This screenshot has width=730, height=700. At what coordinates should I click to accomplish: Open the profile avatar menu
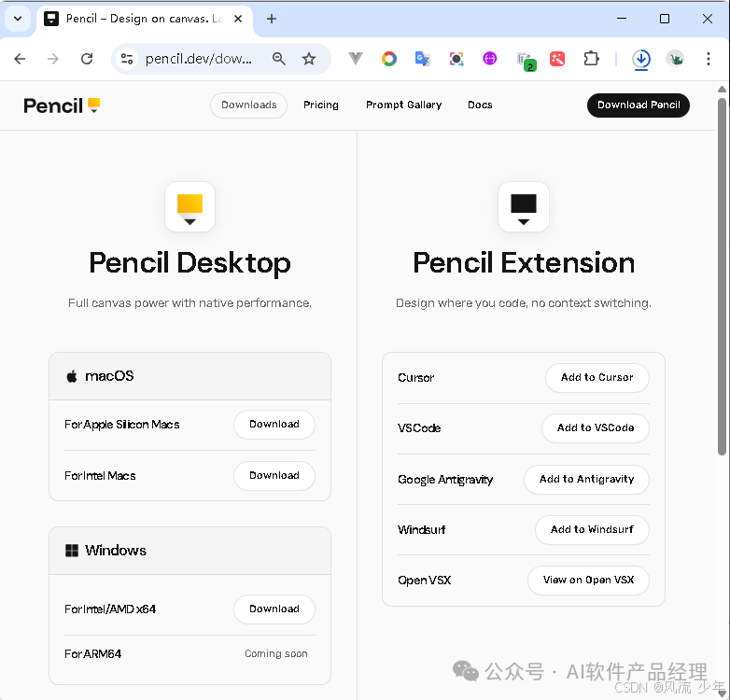click(x=675, y=59)
